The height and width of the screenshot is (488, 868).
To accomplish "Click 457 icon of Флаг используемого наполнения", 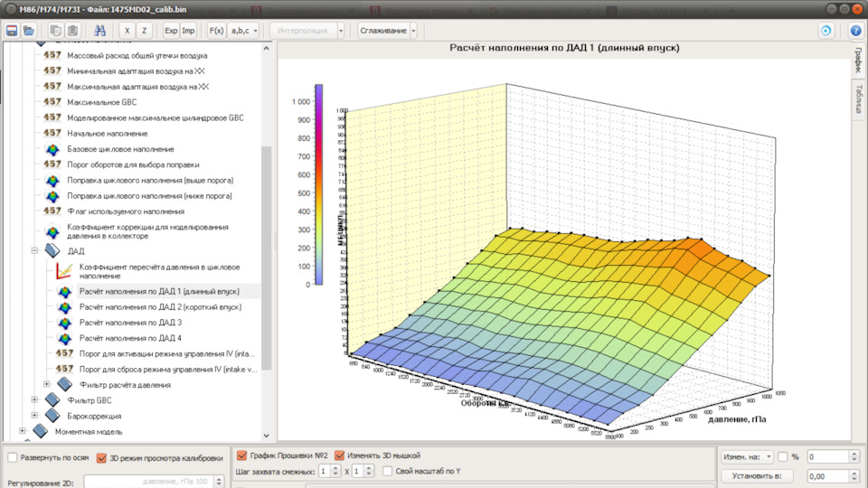I will (52, 211).
